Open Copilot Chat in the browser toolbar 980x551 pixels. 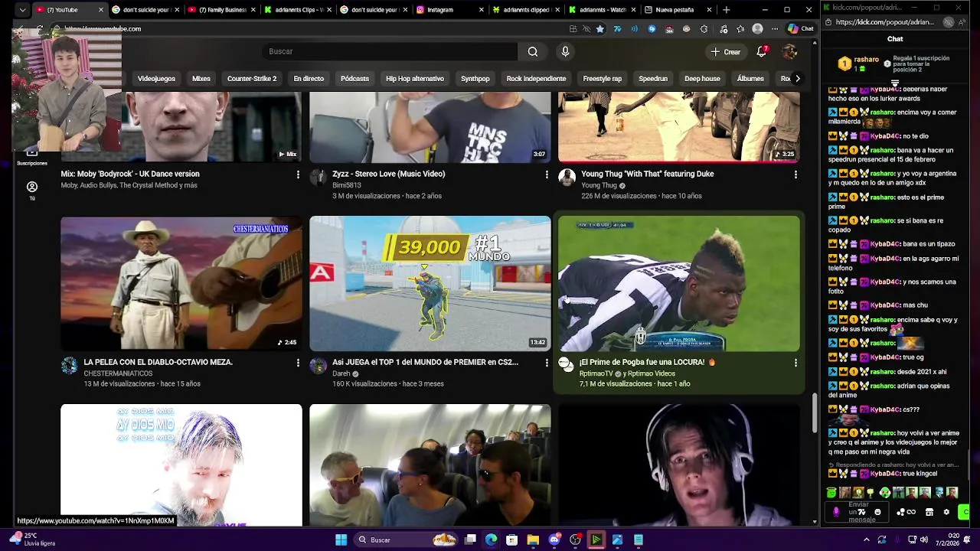[x=801, y=28]
